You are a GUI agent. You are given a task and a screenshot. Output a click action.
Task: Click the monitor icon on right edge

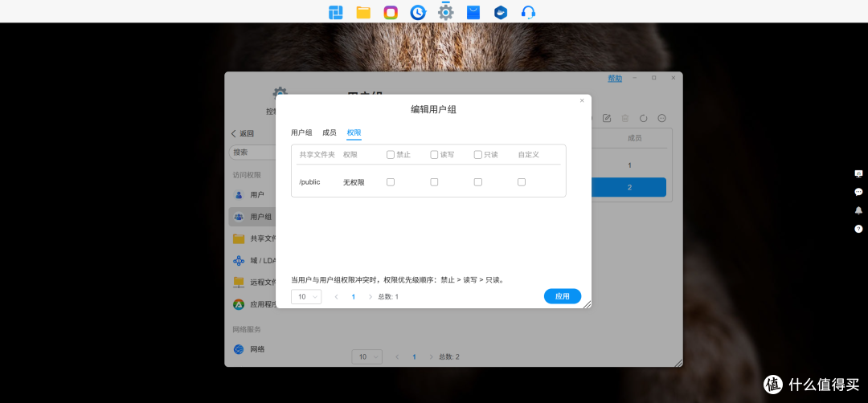click(858, 173)
